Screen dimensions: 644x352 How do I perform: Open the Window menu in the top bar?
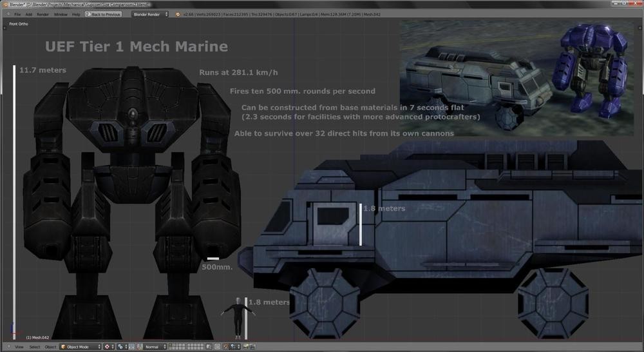61,14
